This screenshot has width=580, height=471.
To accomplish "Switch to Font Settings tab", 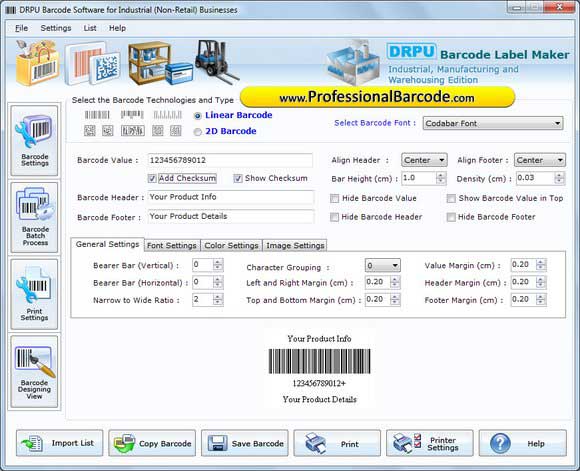I will (172, 245).
